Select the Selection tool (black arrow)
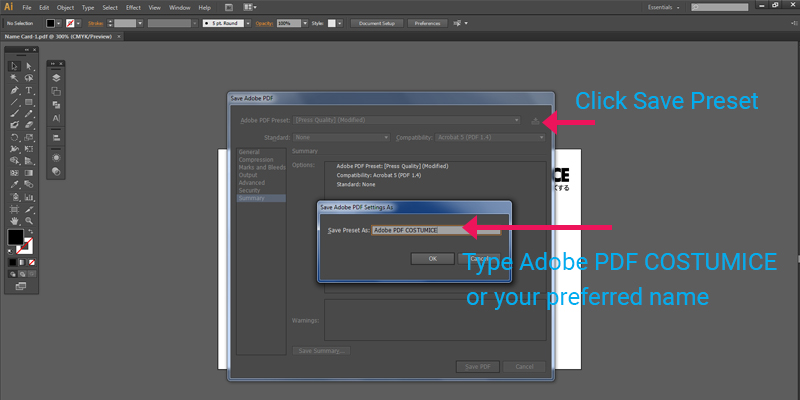This screenshot has height=400, width=800. (x=14, y=66)
